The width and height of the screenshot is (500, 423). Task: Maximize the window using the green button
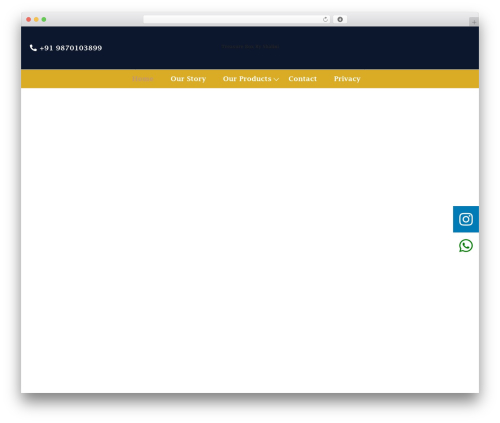(x=44, y=19)
